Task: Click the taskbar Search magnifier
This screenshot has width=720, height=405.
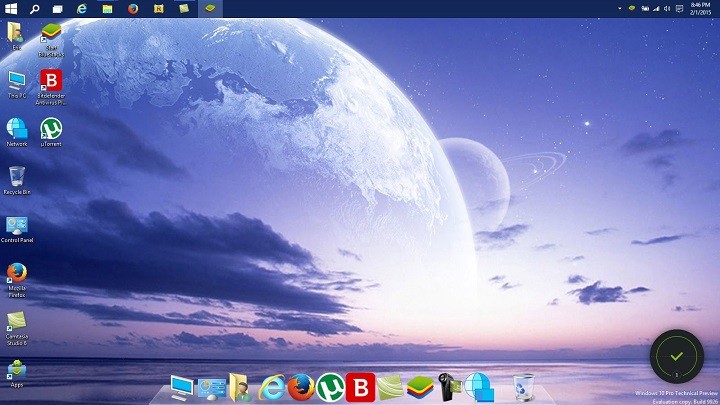Action: point(34,9)
